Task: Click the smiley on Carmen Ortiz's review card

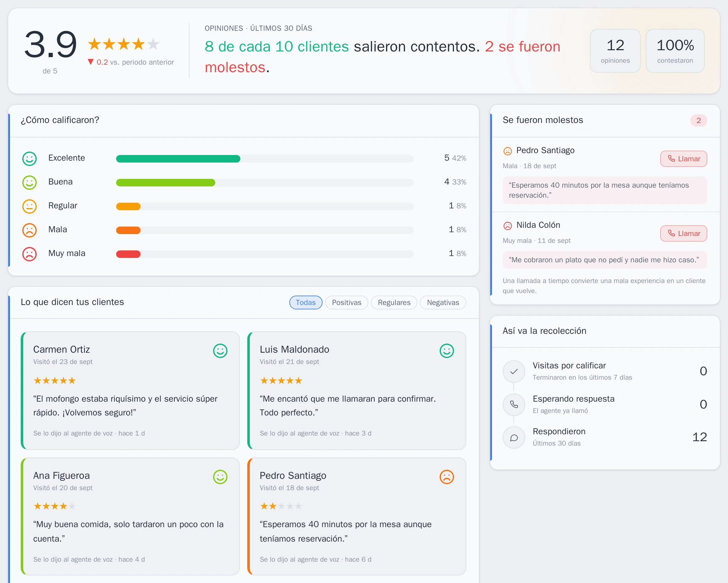Action: pos(220,351)
